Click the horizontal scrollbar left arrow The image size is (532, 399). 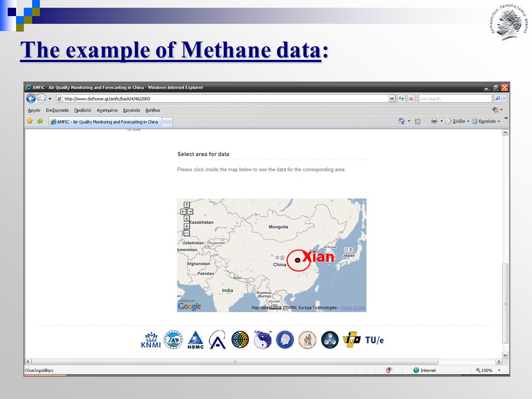(28, 362)
